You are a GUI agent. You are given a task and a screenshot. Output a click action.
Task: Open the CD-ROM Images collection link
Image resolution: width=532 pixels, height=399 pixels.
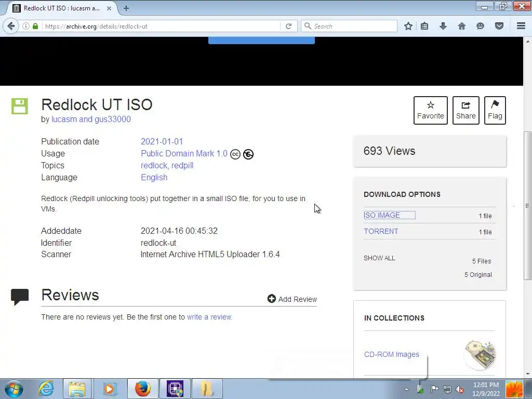click(x=392, y=354)
